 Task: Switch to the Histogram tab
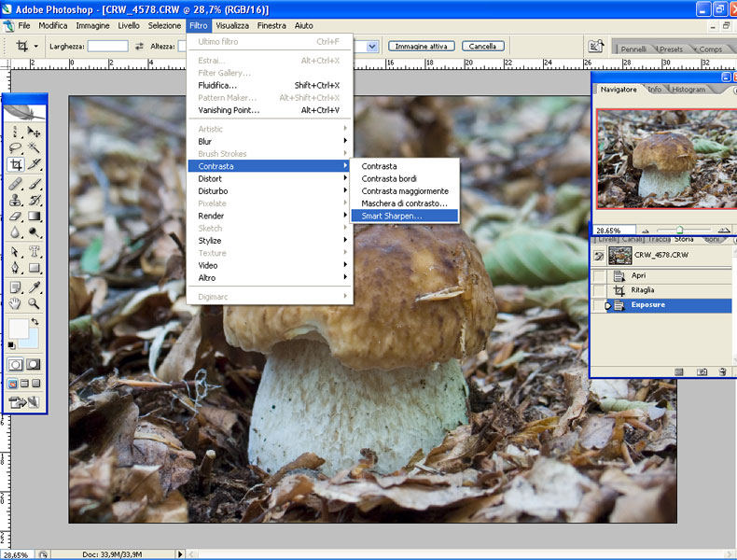(x=688, y=90)
